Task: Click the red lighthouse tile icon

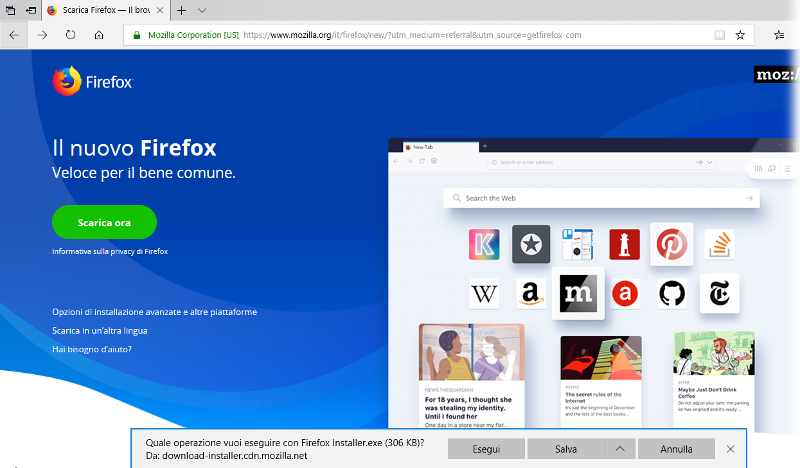Action: click(624, 244)
